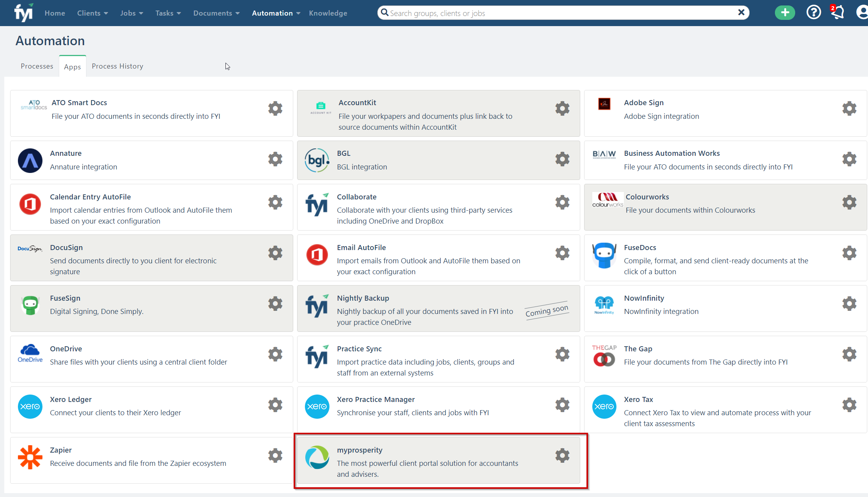This screenshot has height=497, width=868.
Task: Open notifications bell with red badge
Action: pos(837,13)
